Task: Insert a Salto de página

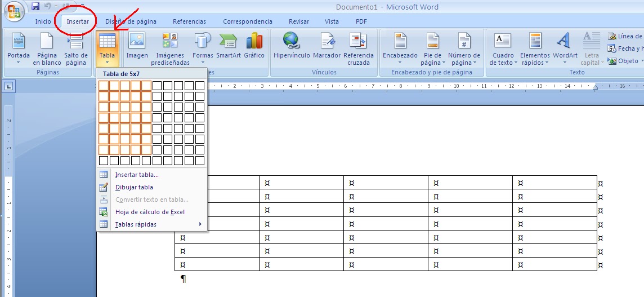Action: 76,48
